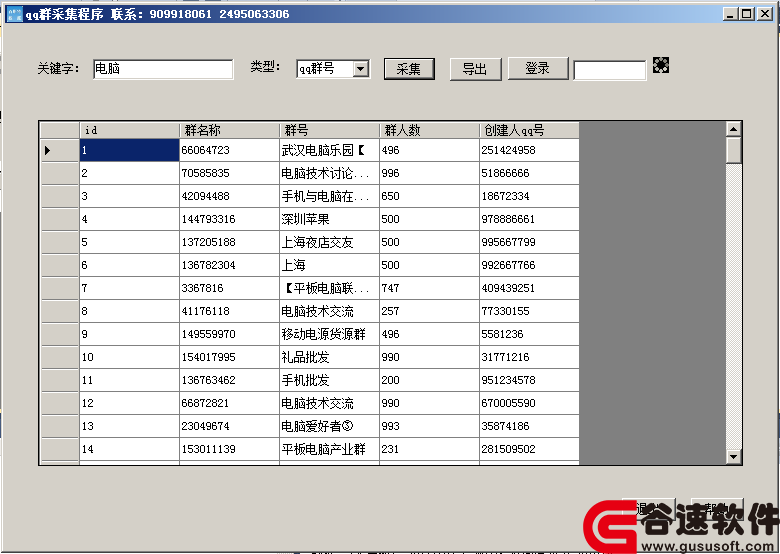Image resolution: width=780 pixels, height=554 pixels.
Task: Select cell 251424958
Action: pos(529,150)
